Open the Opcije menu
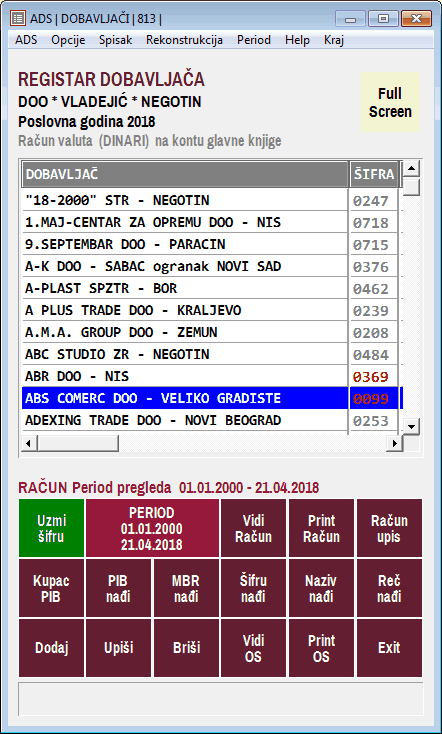 (68, 40)
